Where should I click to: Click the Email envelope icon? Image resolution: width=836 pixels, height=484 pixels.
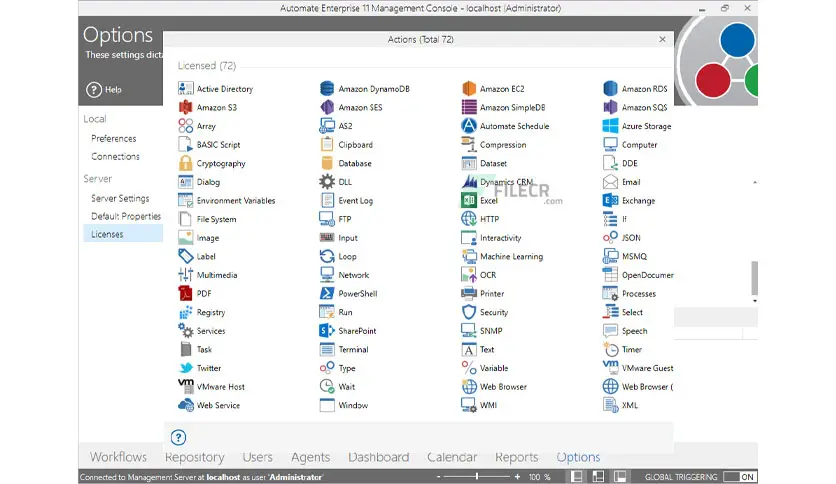610,182
